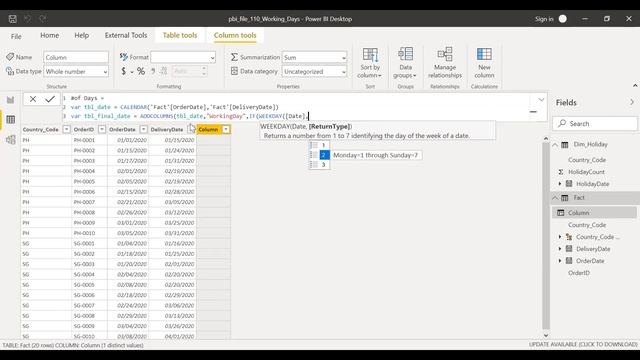
Task: Click the DeliveryDate column header
Action: click(x=167, y=129)
